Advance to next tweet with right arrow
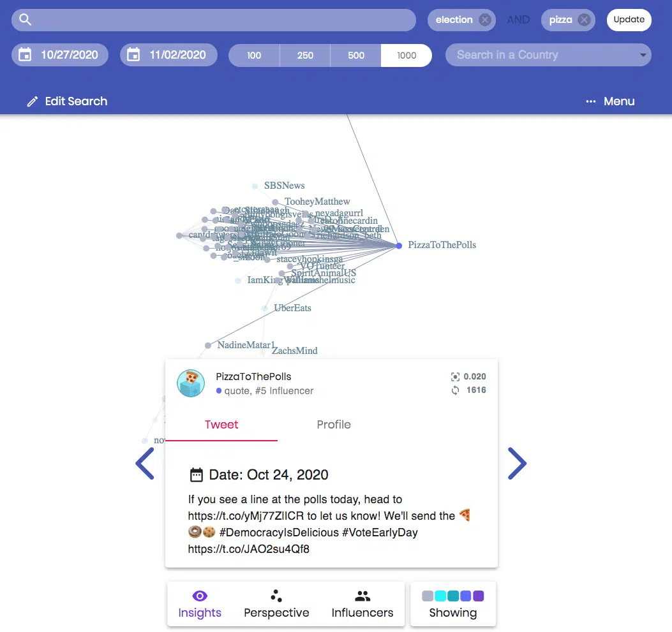Screen dimensions: 672x632 point(516,464)
